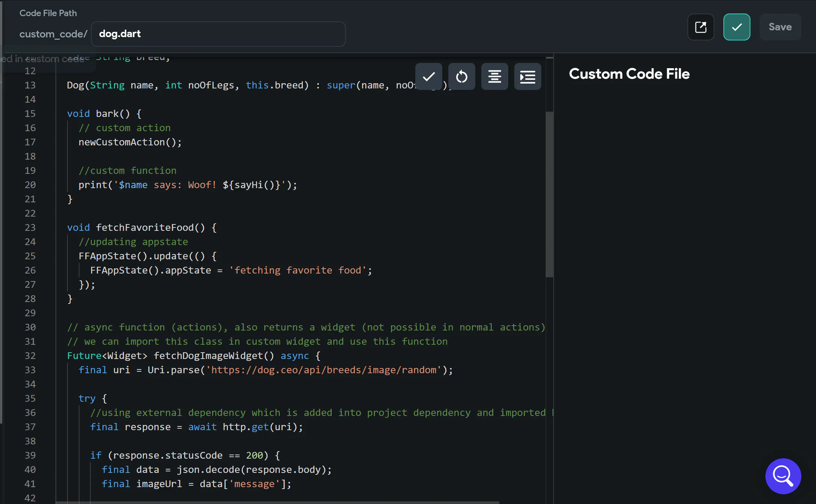
Task: Click the vertical code scrollbar
Action: 549,195
